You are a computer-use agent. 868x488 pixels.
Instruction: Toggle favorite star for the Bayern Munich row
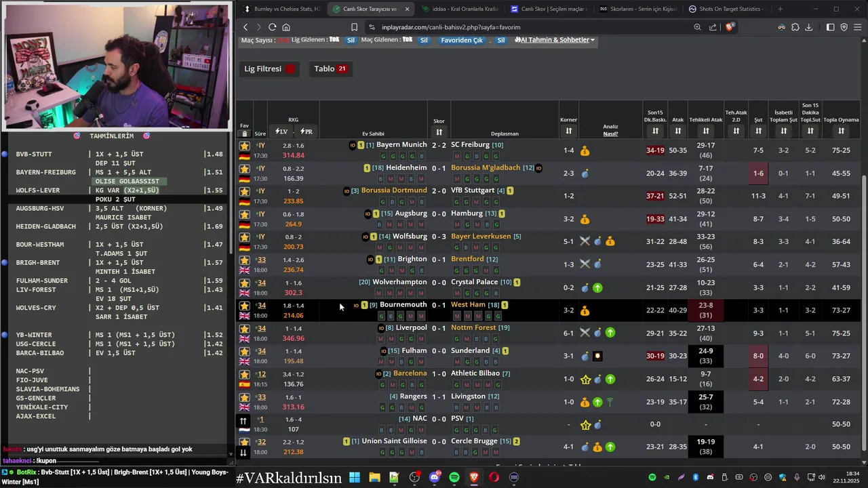pyautogui.click(x=245, y=146)
